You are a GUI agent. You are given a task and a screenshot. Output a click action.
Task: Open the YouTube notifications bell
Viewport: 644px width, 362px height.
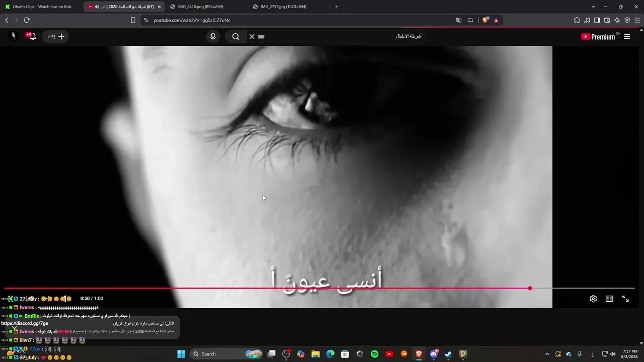click(x=31, y=36)
